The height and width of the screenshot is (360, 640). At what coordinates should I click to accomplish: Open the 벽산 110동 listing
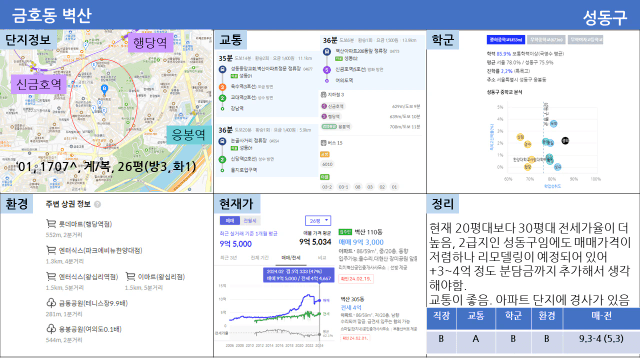tap(368, 232)
